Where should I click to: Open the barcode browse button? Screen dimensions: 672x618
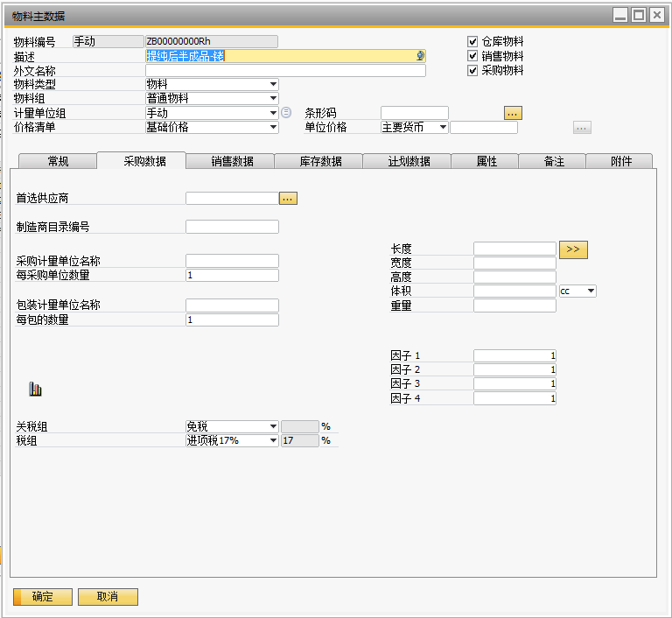(x=513, y=113)
